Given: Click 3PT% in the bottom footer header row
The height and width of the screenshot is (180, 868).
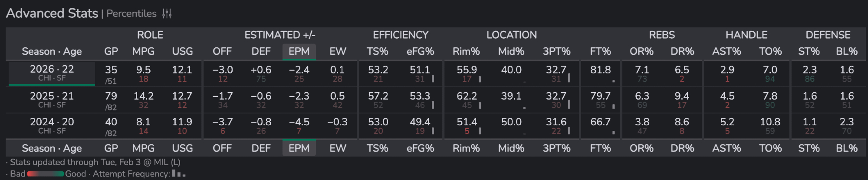Looking at the screenshot, I should click(x=556, y=148).
